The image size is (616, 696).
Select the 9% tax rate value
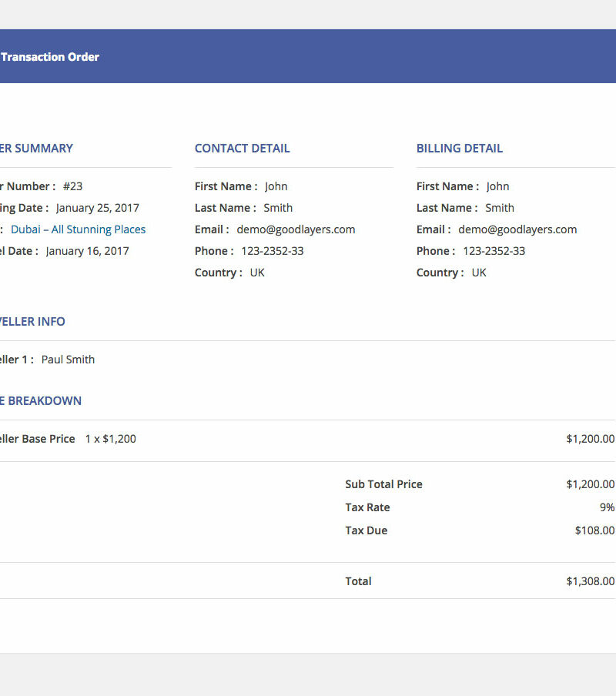pyautogui.click(x=607, y=507)
